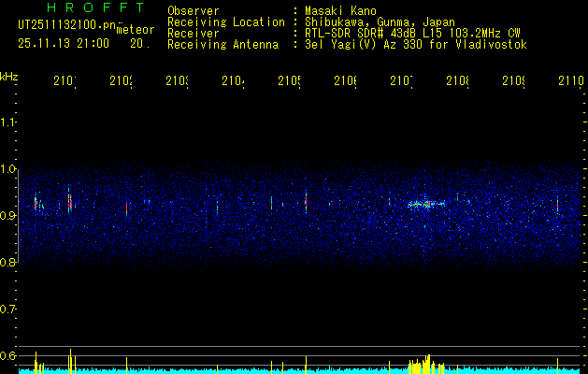The image size is (588, 374).
Task: Click the red echo line below 2105
Action: click(x=306, y=202)
